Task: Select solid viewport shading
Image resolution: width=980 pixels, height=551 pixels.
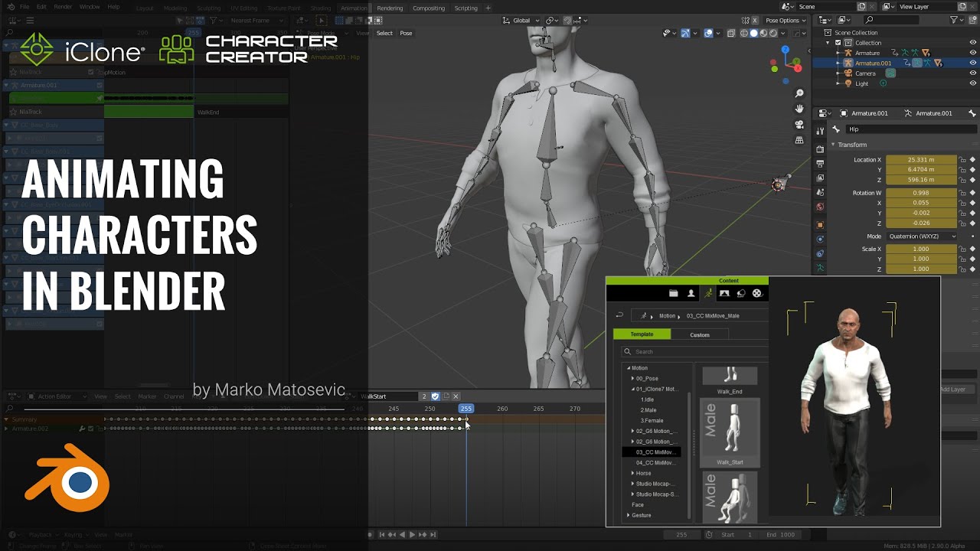Action: click(x=753, y=33)
